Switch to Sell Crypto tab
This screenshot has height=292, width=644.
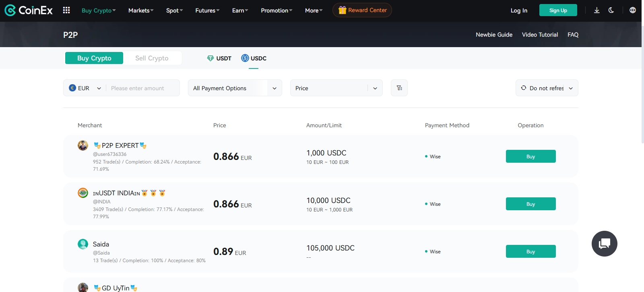152,58
